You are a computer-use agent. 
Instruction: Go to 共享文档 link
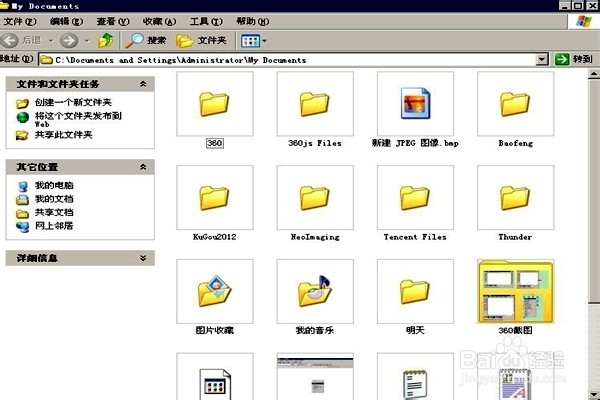(54, 212)
